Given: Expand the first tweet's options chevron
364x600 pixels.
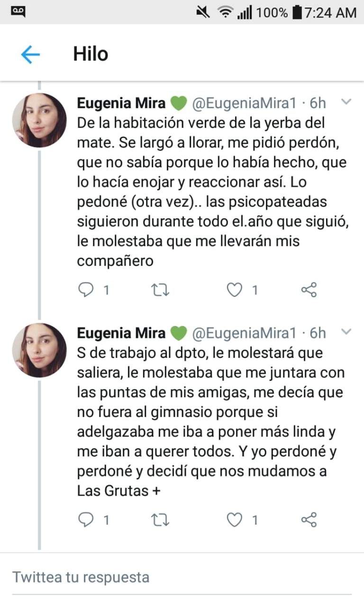Looking at the screenshot, I should click(346, 102).
